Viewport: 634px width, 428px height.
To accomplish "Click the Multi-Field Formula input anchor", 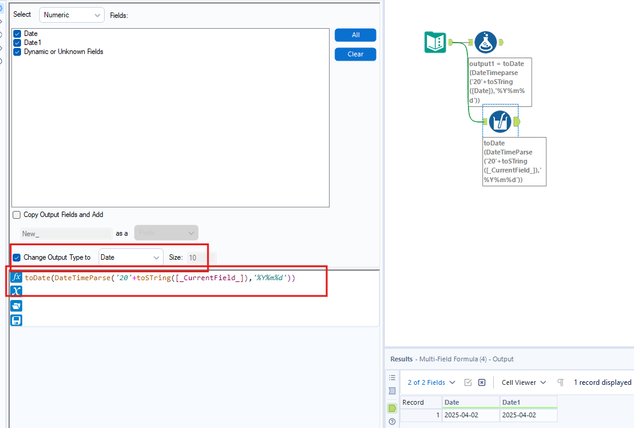I will click(x=485, y=121).
